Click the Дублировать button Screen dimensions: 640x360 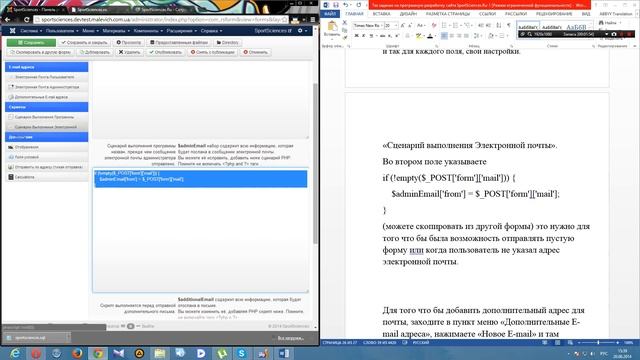click(x=95, y=52)
